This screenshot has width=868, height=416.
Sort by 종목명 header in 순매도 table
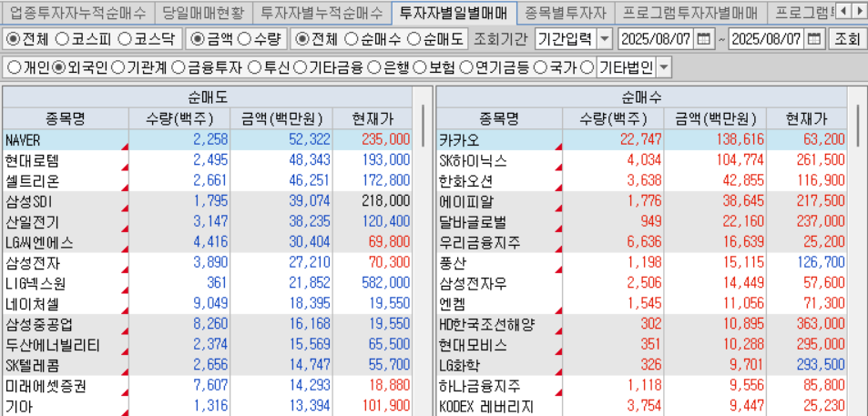click(66, 118)
